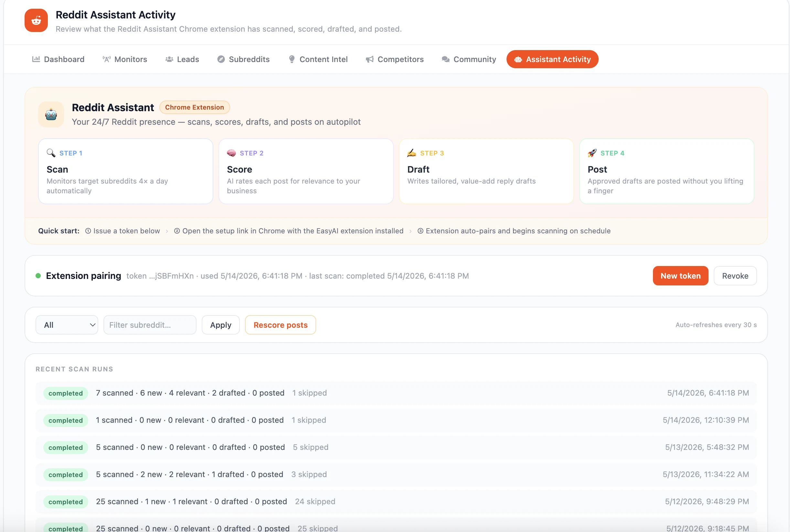The width and height of the screenshot is (790, 532).
Task: Select scan run from 5/14/2026, 12:10:39 PM
Action: [x=396, y=420]
